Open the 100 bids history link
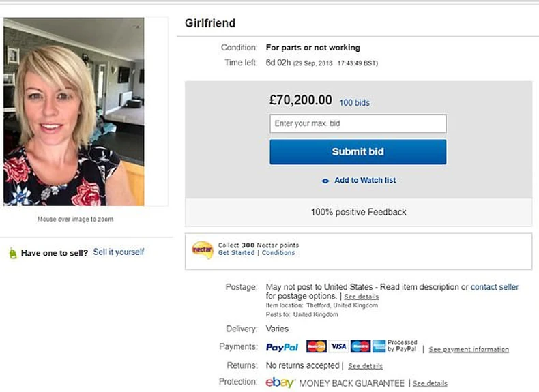 [354, 103]
